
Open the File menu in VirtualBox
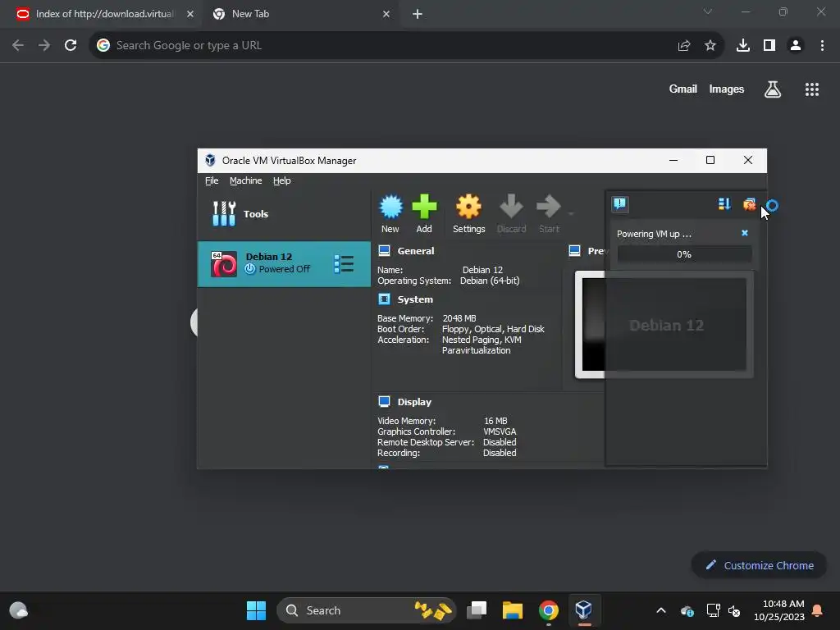[212, 180]
